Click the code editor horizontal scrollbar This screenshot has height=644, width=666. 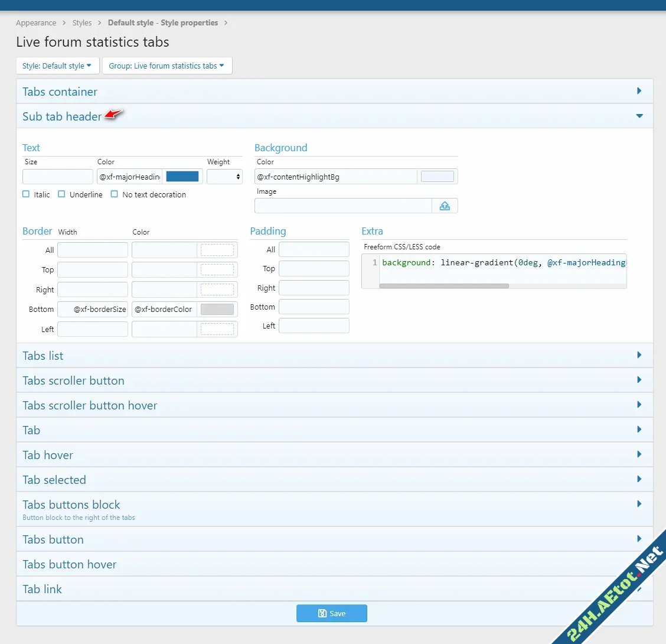[x=444, y=285]
